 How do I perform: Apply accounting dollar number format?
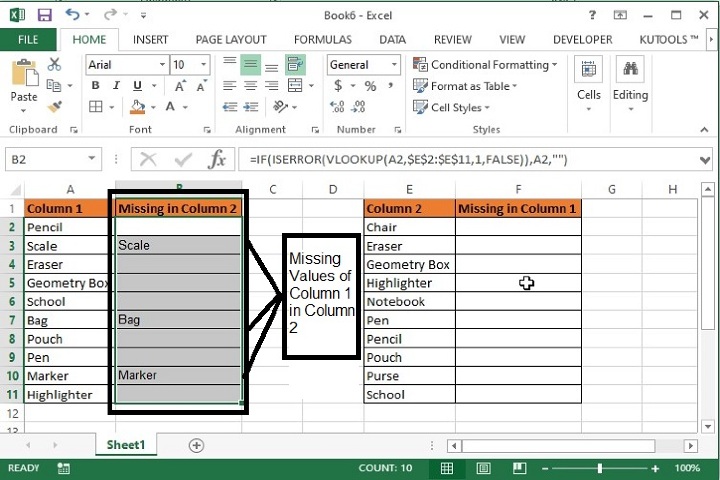338,85
